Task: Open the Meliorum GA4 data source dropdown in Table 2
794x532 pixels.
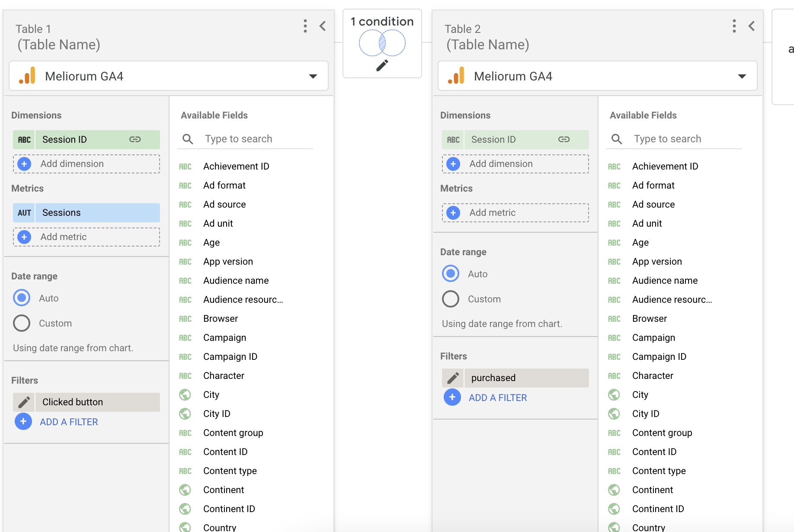Action: (743, 76)
